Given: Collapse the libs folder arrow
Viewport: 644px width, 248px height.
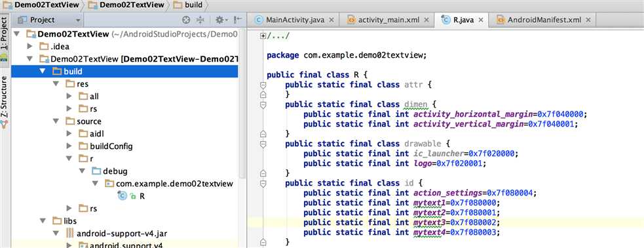Looking at the screenshot, I should (x=43, y=221).
